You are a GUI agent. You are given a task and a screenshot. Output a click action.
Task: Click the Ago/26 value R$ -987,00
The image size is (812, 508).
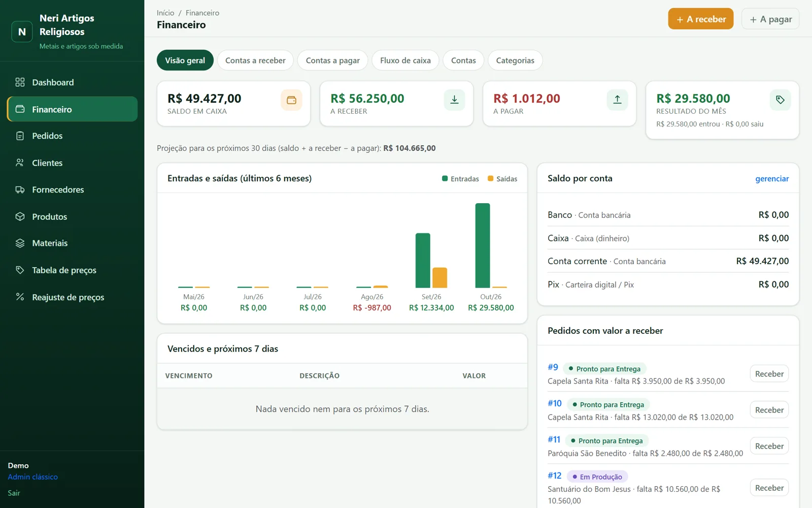point(372,308)
